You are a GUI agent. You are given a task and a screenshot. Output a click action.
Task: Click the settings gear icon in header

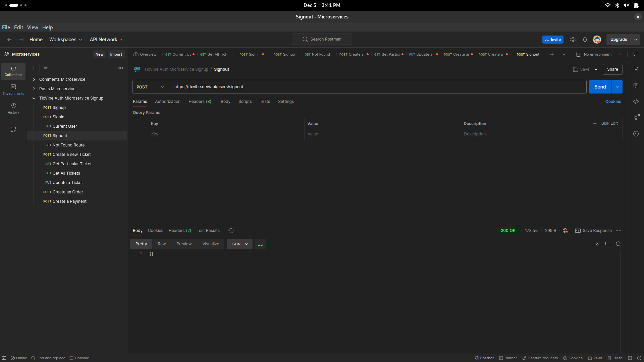pos(573,40)
